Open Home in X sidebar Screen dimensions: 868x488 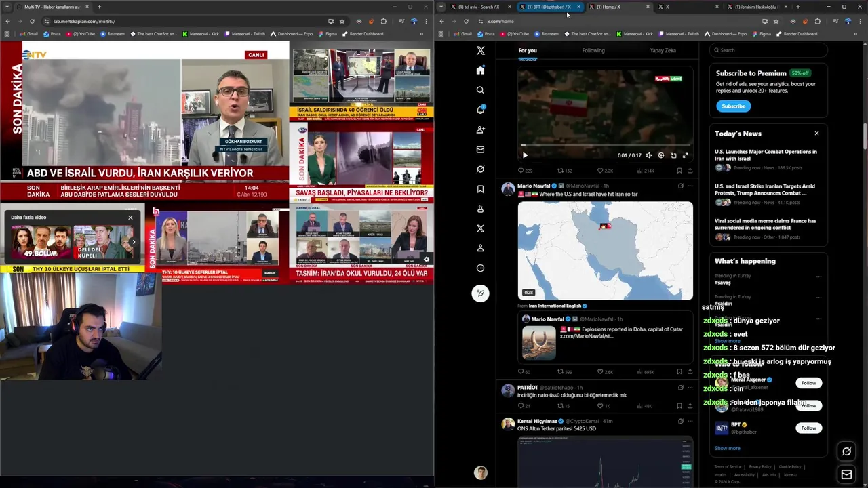tap(480, 70)
